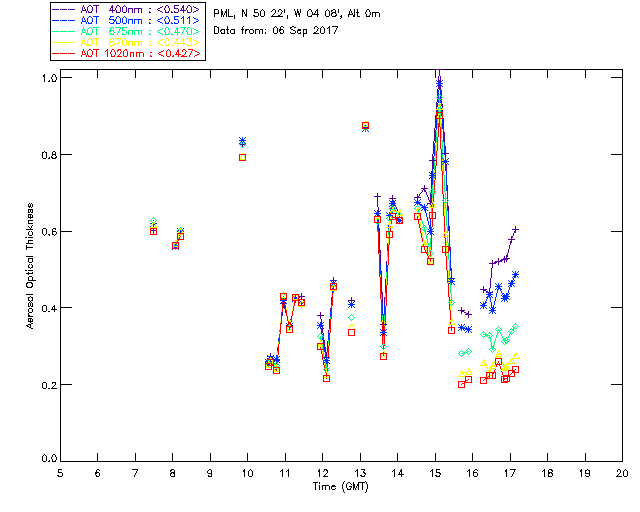640x512 pixels.
Task: Click the 'Data from: 06 Sep 2017' text
Action: point(276,30)
